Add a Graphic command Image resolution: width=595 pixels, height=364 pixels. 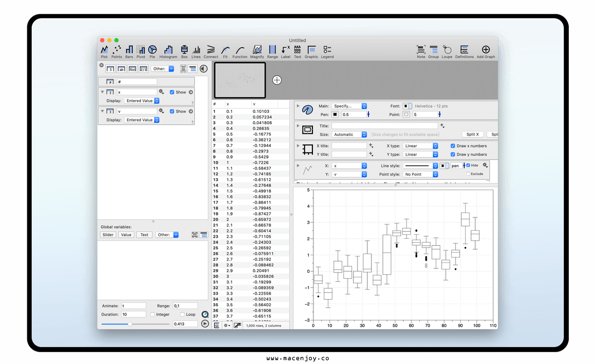311,51
